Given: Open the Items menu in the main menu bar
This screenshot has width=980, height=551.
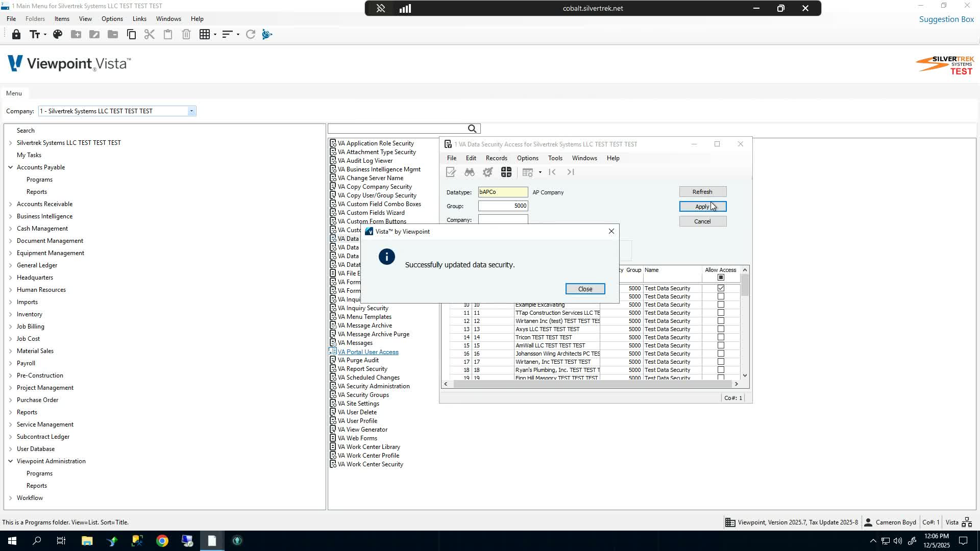Looking at the screenshot, I should 62,19.
